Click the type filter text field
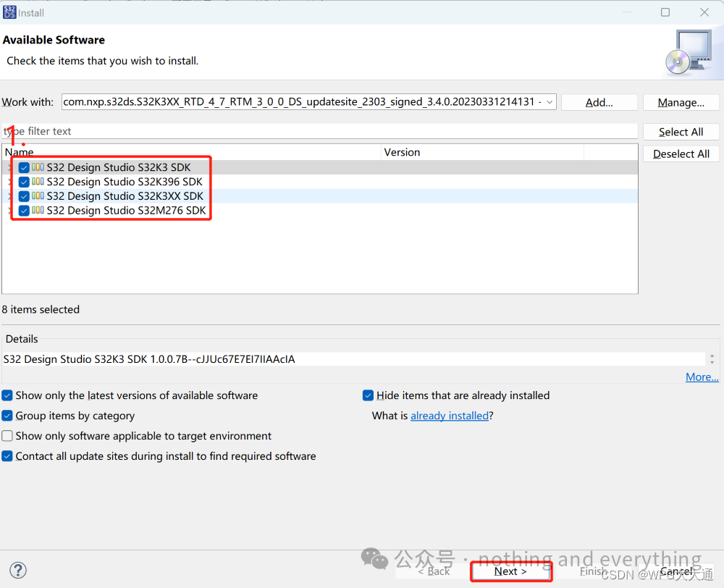724x588 pixels. [320, 131]
